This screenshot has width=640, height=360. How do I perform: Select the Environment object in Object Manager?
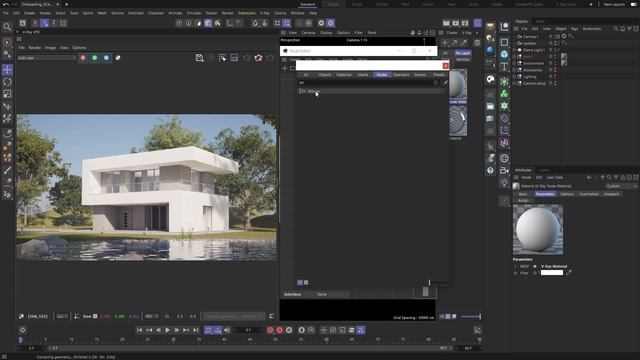pos(533,63)
